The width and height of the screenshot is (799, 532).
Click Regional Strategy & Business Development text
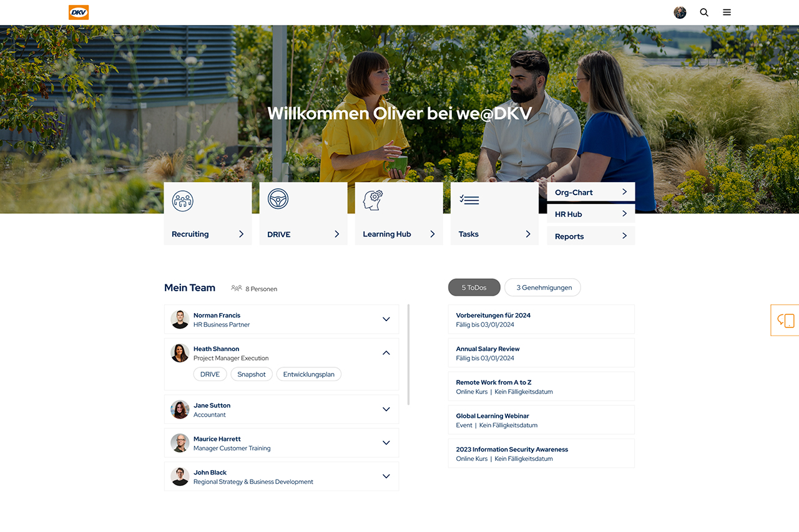pyautogui.click(x=253, y=481)
